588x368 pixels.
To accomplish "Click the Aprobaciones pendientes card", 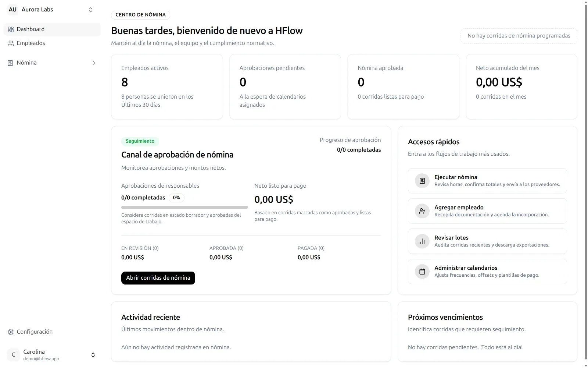I will [x=285, y=87].
